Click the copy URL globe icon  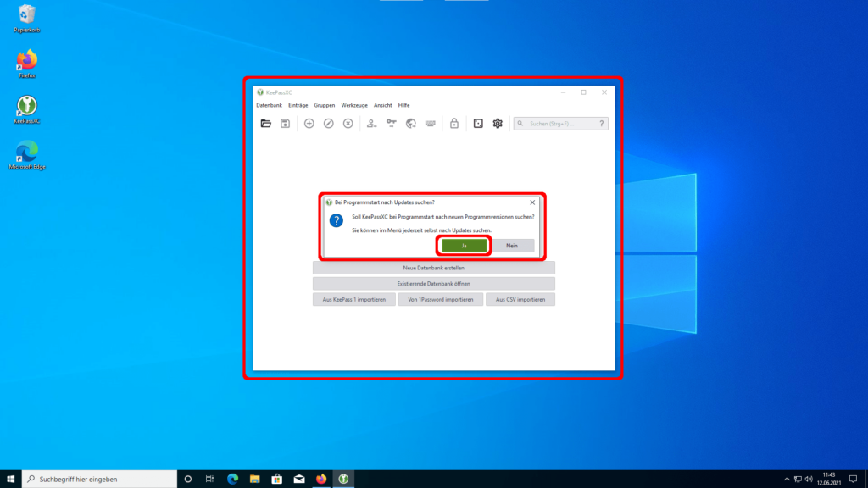(411, 124)
